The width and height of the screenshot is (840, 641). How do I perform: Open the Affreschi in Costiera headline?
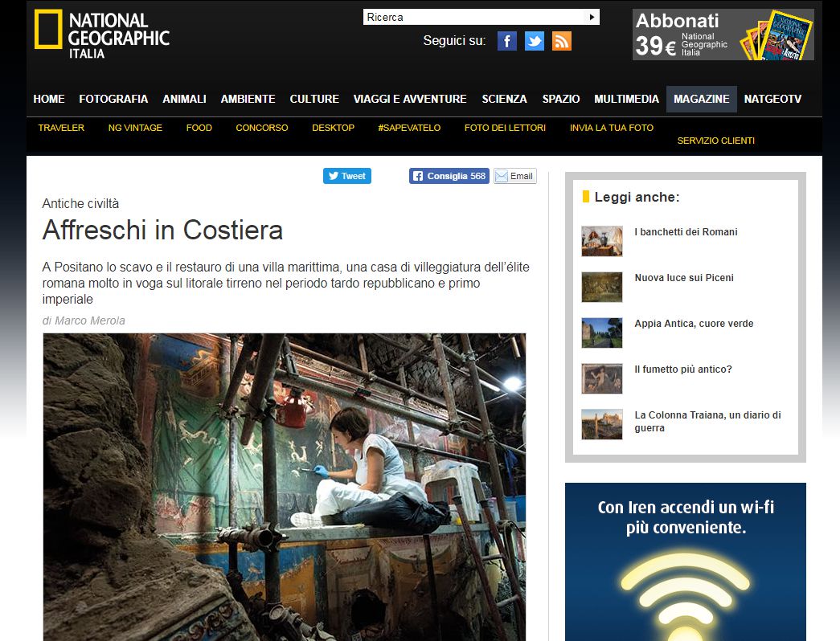click(x=162, y=231)
